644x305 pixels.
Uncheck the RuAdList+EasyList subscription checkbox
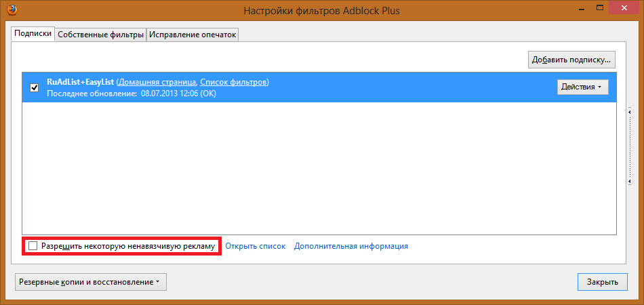[35, 87]
